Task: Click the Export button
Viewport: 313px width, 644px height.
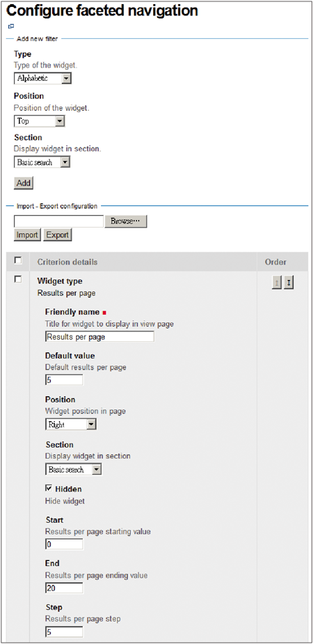Action: coord(58,235)
